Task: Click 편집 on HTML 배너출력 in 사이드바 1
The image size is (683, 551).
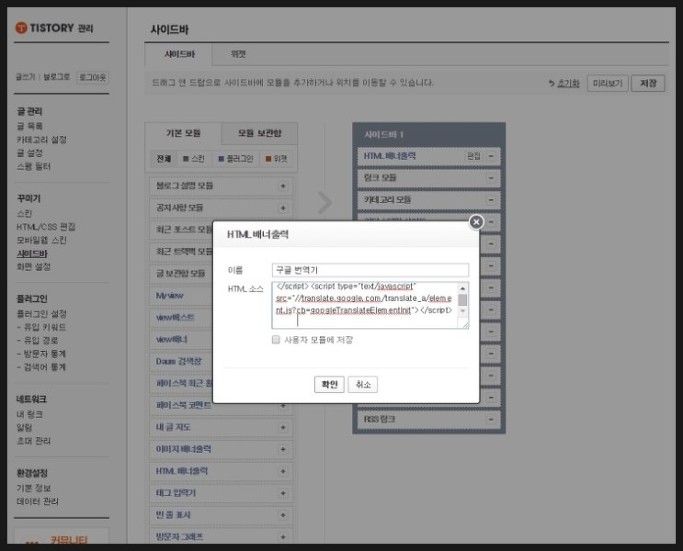Action: tap(473, 156)
